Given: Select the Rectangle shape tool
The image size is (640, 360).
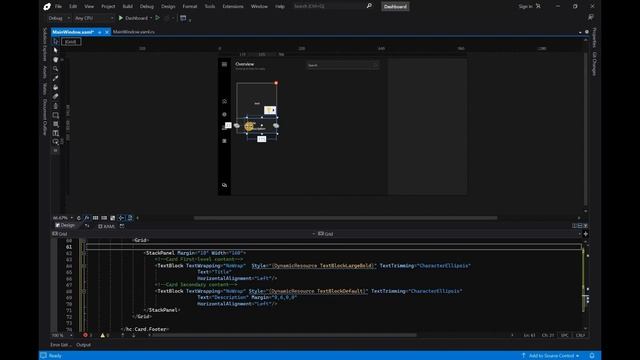Looking at the screenshot, I should pos(56,115).
